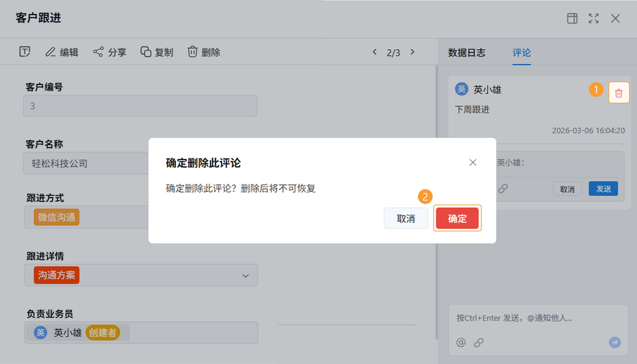The height and width of the screenshot is (364, 637).
Task: Click the link attachment icon in comment box
Action: [x=479, y=342]
